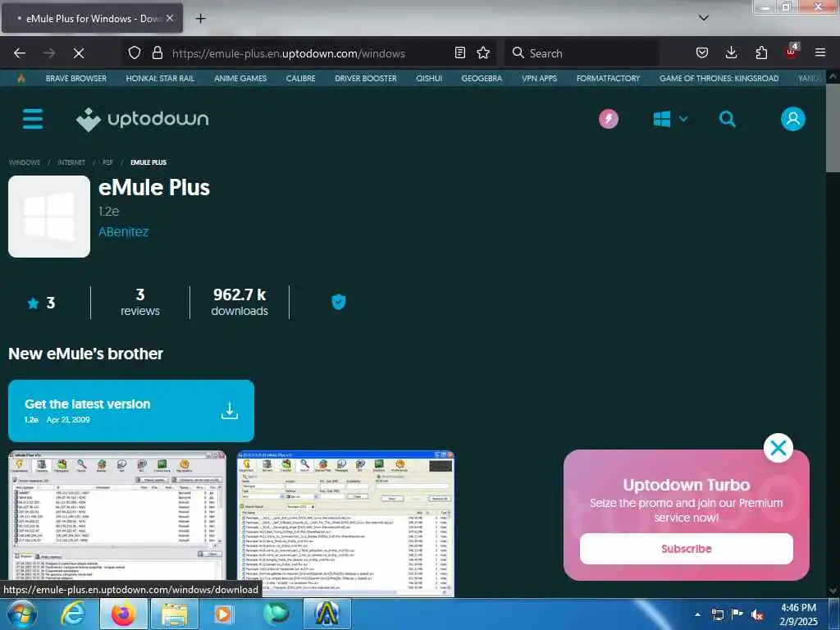Open ABenitez developer page
This screenshot has width=840, height=630.
coord(123,232)
